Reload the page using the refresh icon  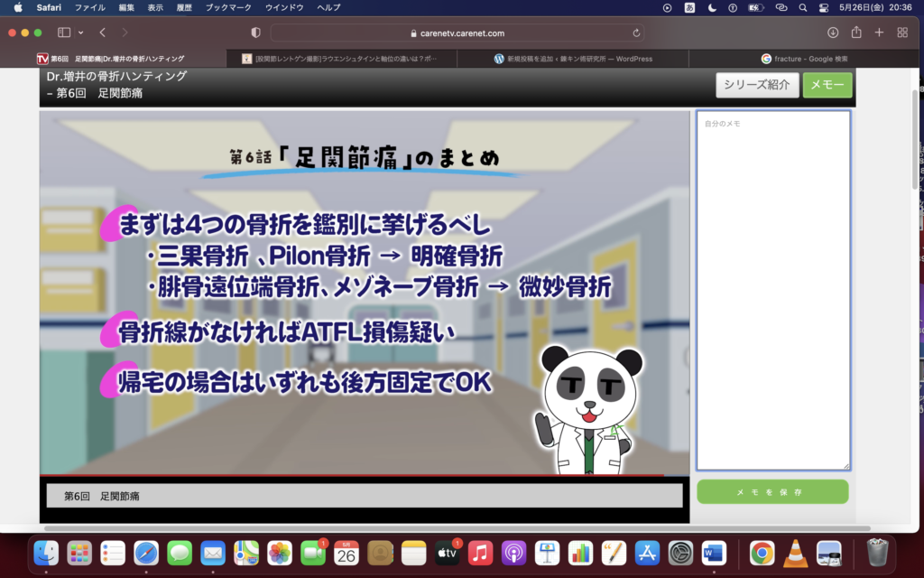tap(637, 33)
